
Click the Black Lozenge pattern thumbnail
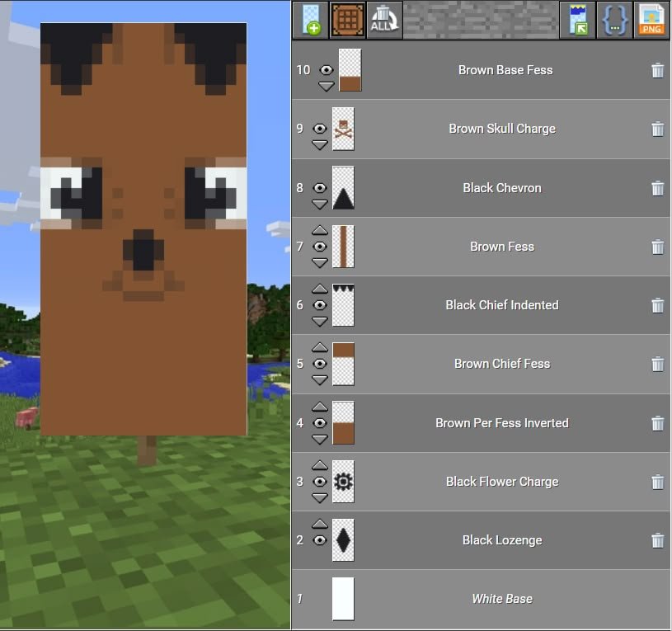tap(343, 540)
